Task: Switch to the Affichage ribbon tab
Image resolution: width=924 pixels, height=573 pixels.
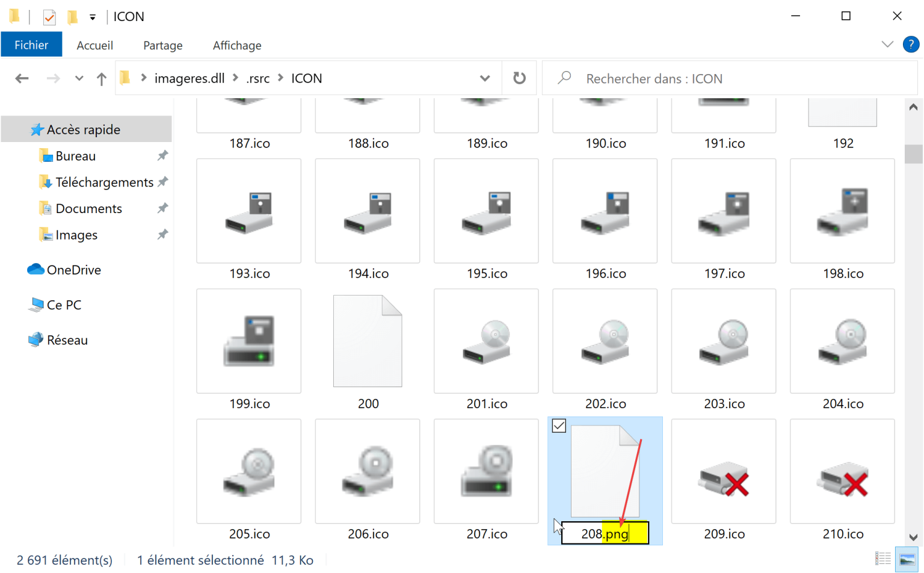Action: click(x=236, y=45)
